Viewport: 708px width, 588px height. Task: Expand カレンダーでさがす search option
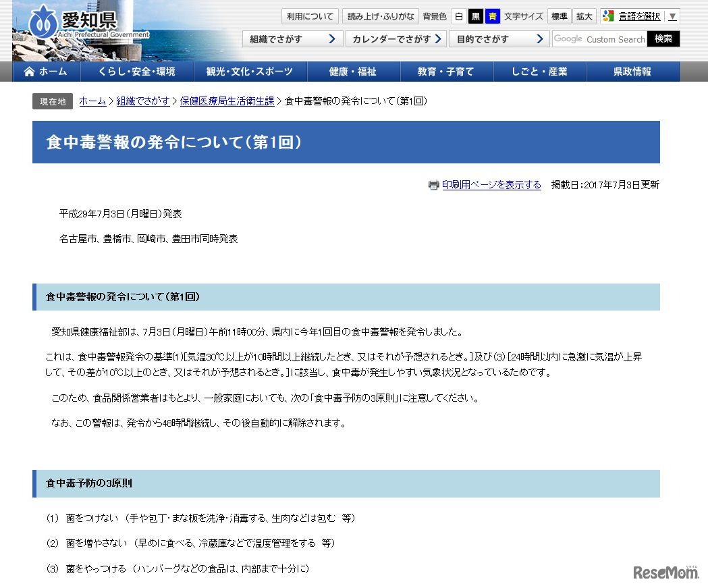396,39
